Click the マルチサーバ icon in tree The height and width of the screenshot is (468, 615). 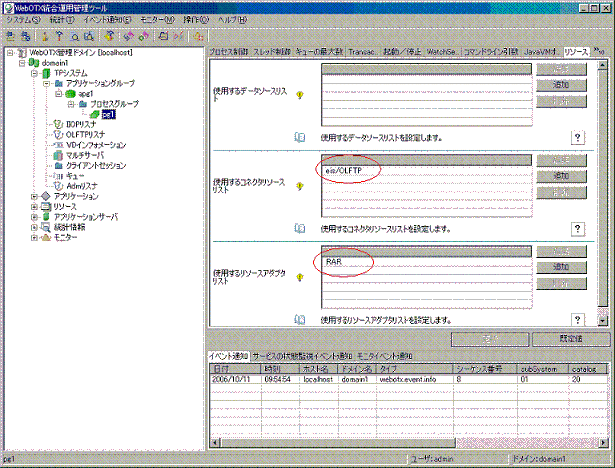pos(57,155)
